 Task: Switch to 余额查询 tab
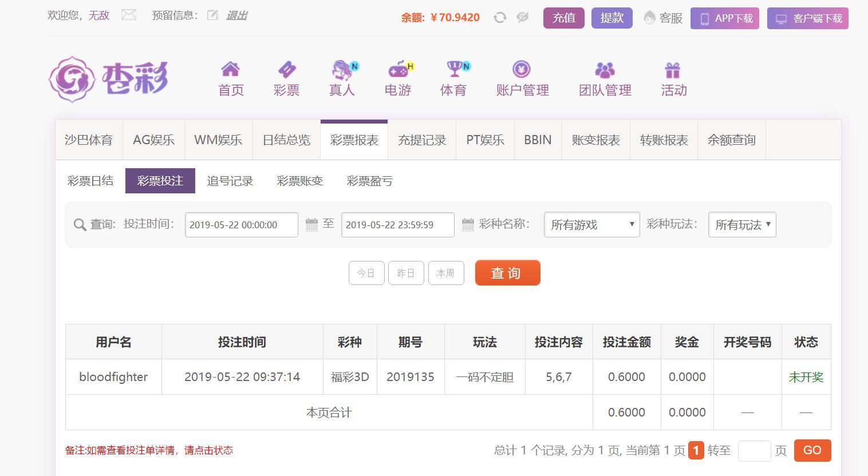tap(731, 140)
